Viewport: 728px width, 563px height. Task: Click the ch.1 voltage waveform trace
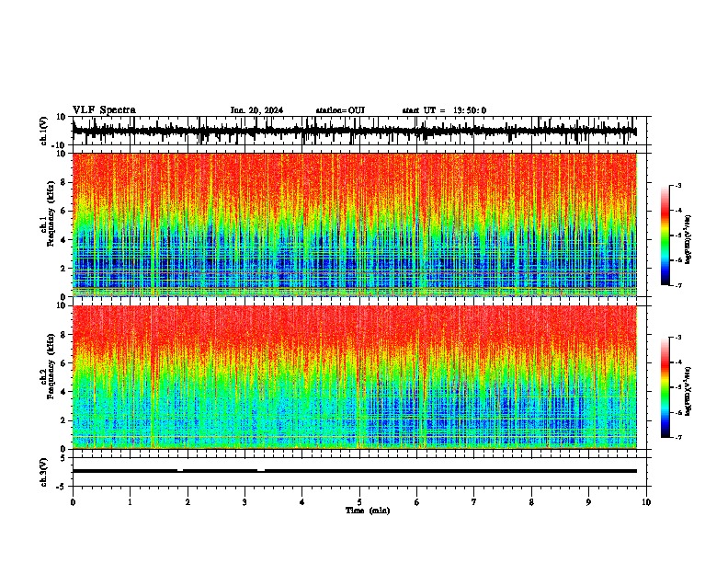click(x=354, y=131)
